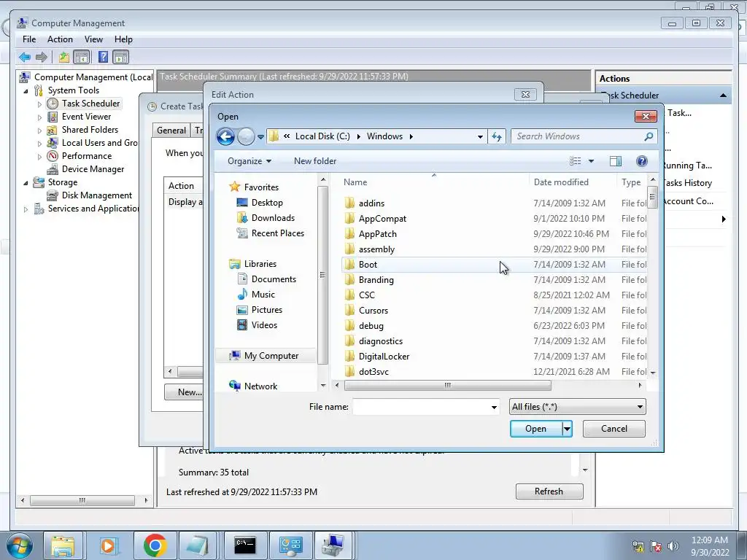Expand the Shared Folders node
This screenshot has width=747, height=560.
pos(39,130)
